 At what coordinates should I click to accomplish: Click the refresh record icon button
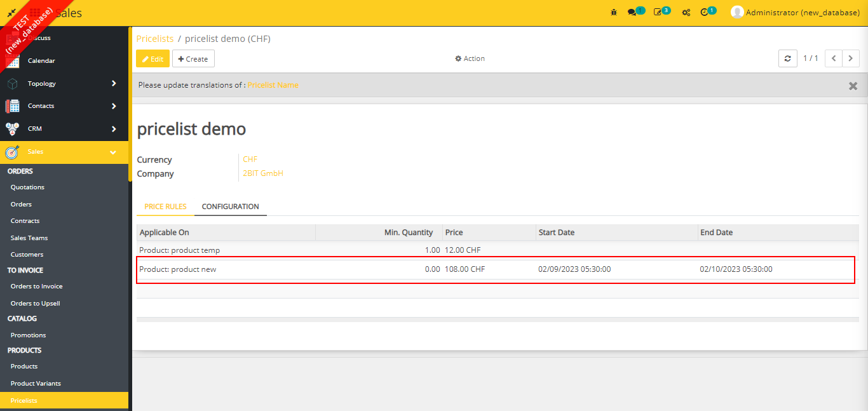787,58
